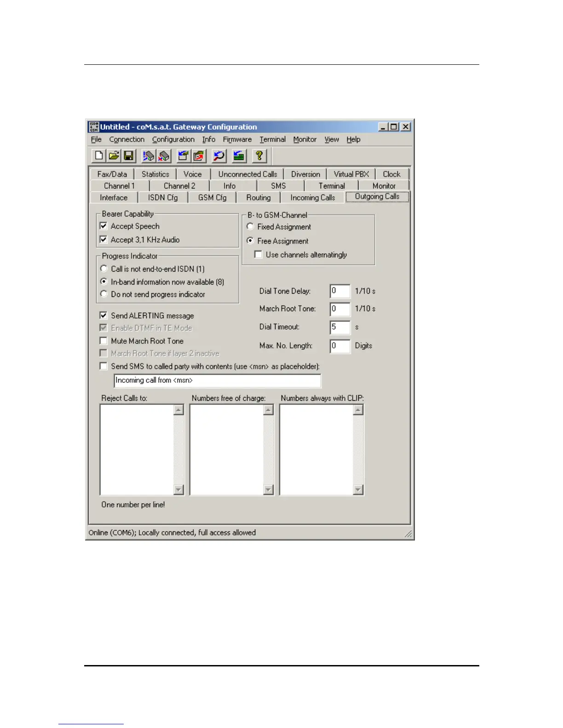The width and height of the screenshot is (563, 728).
Task: Click the Disconnect toolbar icon with red X
Action: [163, 156]
